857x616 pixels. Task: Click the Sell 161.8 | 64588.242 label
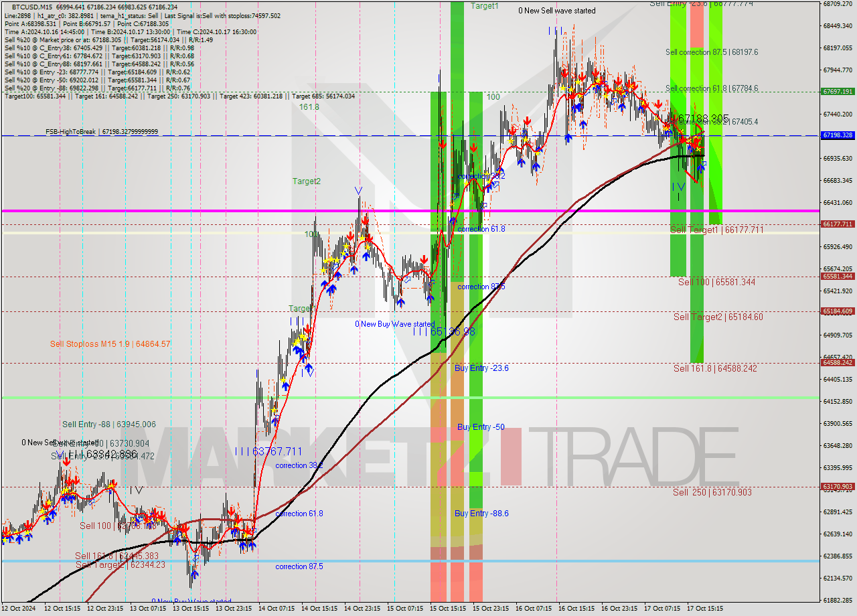715,368
